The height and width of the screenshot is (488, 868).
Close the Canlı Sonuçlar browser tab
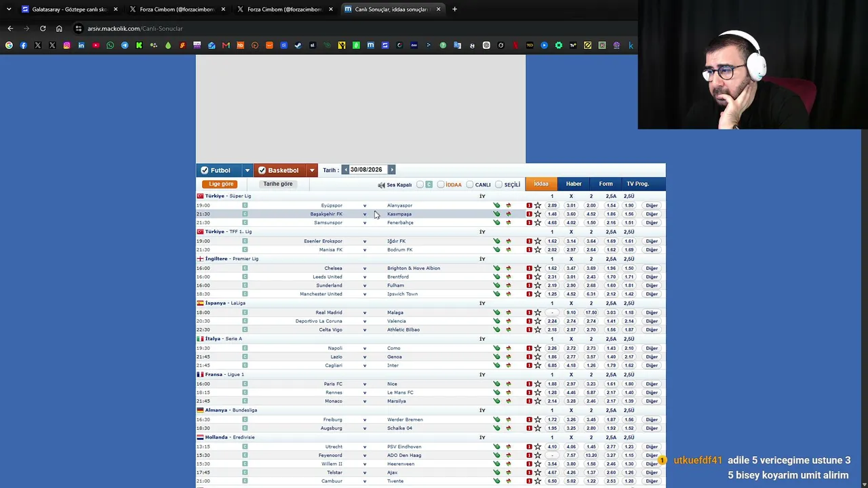coord(439,9)
